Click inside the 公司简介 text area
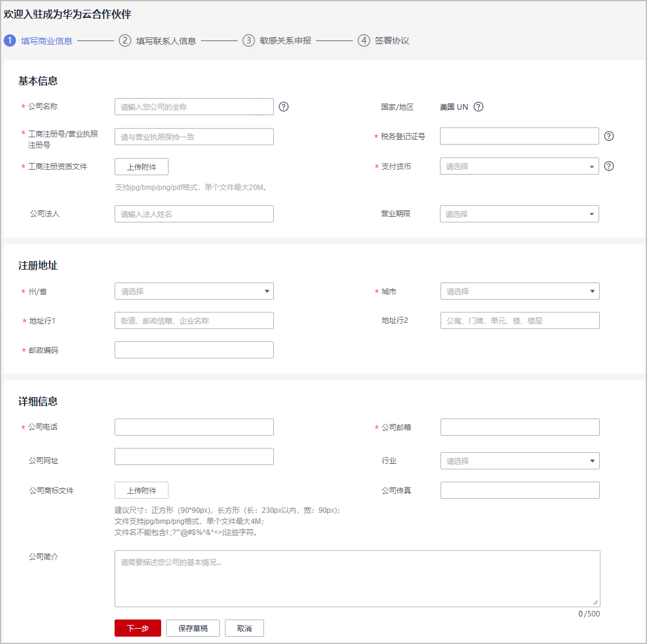647x644 pixels. [x=357, y=578]
